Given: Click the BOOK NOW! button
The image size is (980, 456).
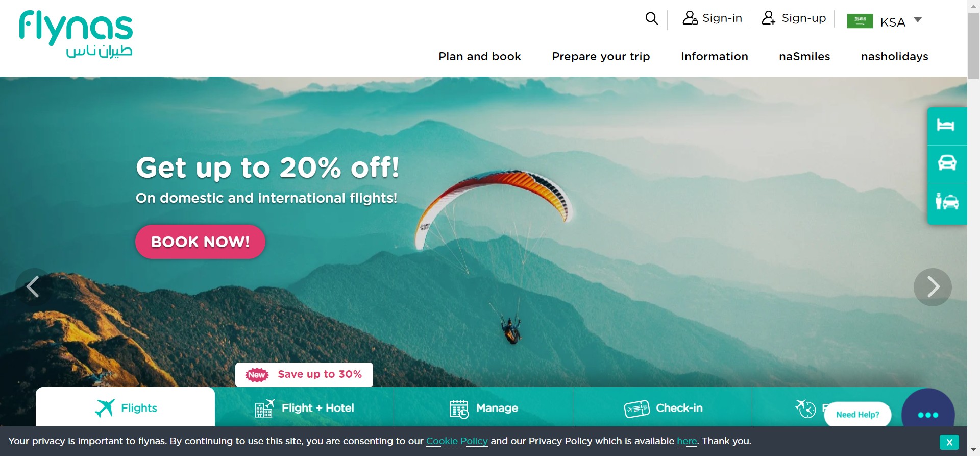Looking at the screenshot, I should pos(200,242).
